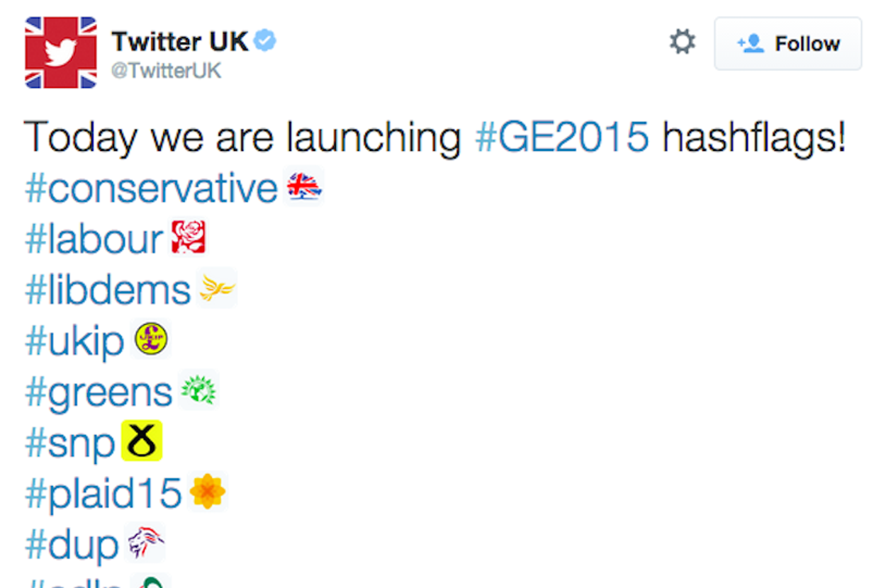
Task: Click the Greens hashflag icon
Action: (x=198, y=390)
